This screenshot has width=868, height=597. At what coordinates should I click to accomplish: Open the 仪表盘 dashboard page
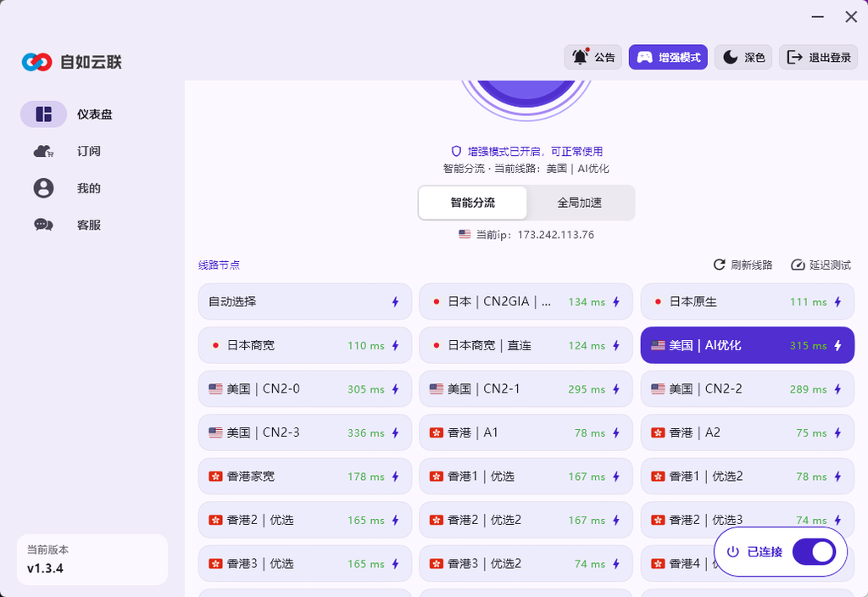click(66, 114)
